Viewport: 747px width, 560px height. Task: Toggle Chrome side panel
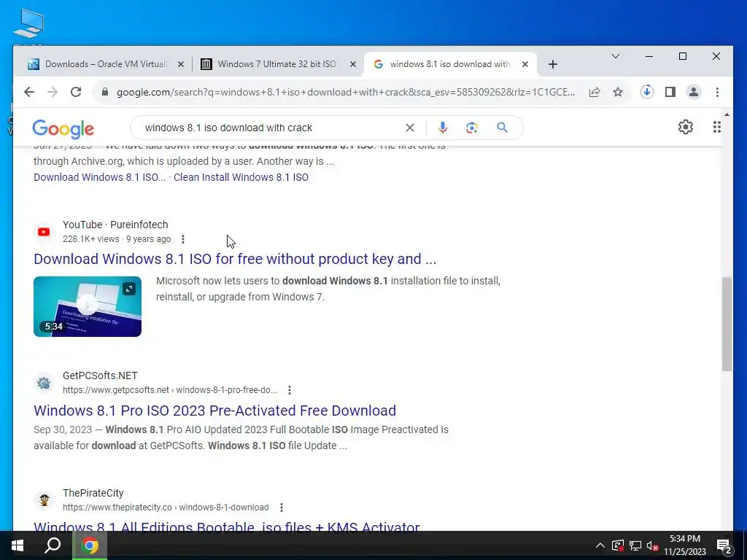pos(670,92)
